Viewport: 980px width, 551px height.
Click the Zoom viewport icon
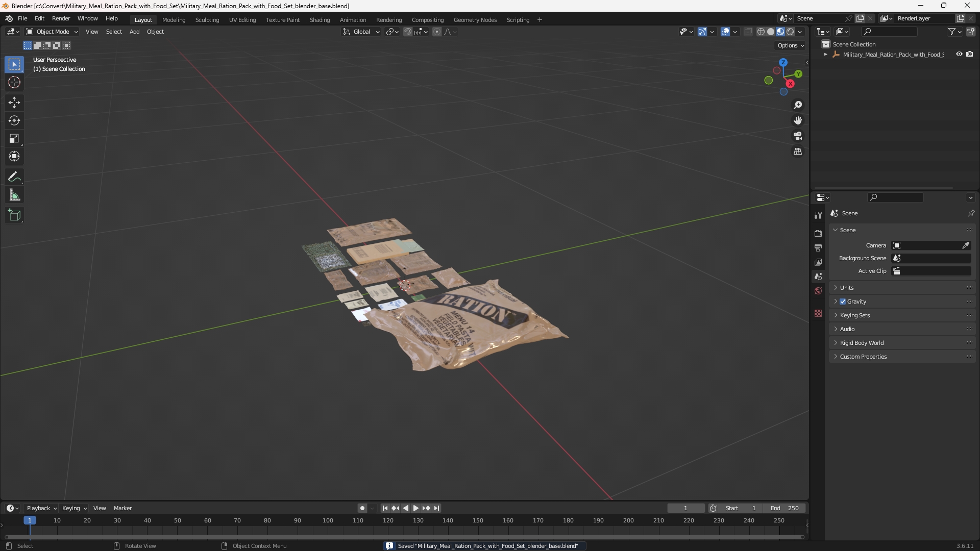[x=798, y=105]
